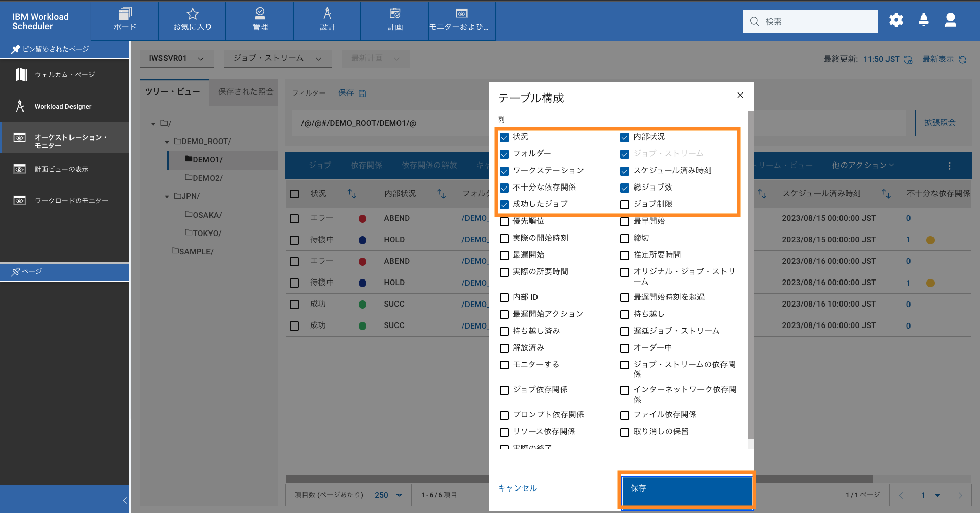Open the notifications bell icon
Image resolution: width=980 pixels, height=513 pixels.
pos(923,20)
